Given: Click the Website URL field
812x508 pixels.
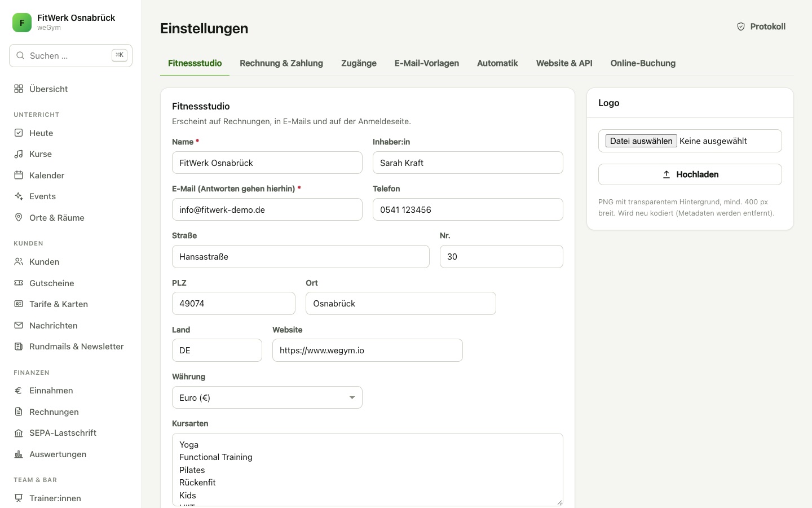Looking at the screenshot, I should pyautogui.click(x=367, y=350).
